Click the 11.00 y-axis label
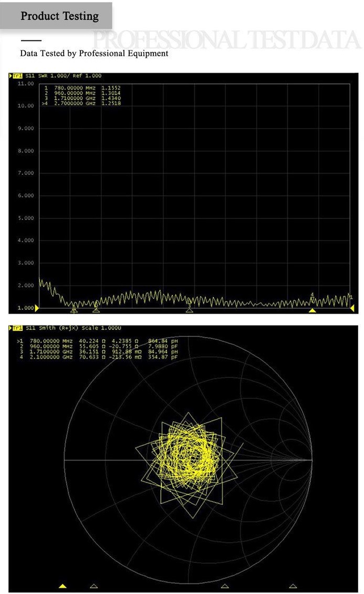This screenshot has width=364, height=594. coord(26,84)
